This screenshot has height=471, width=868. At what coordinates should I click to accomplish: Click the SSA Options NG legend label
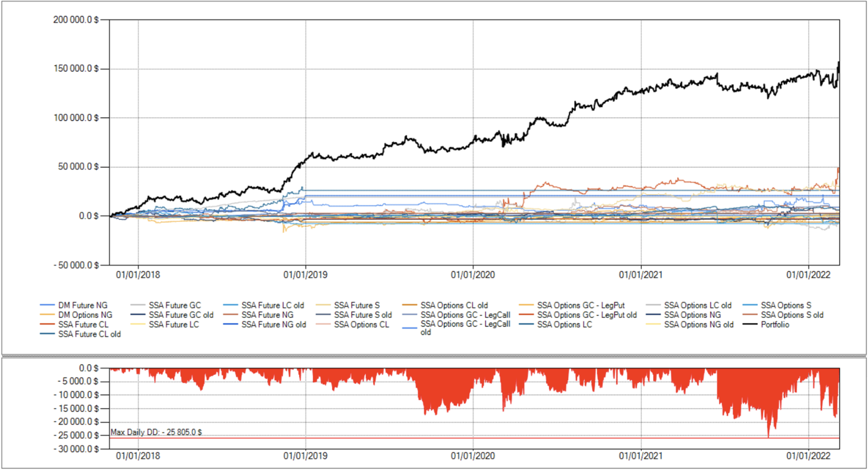[x=692, y=315]
